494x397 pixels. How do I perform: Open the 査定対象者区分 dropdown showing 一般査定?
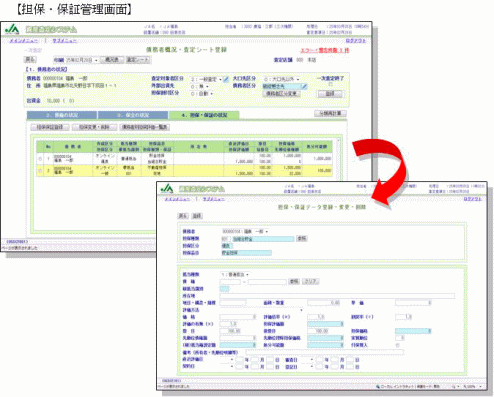[206, 79]
